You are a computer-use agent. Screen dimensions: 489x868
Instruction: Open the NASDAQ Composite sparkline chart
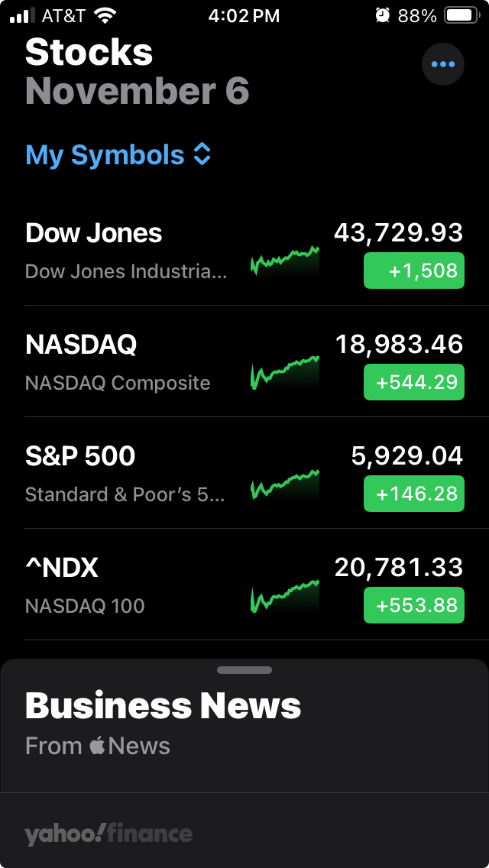285,373
